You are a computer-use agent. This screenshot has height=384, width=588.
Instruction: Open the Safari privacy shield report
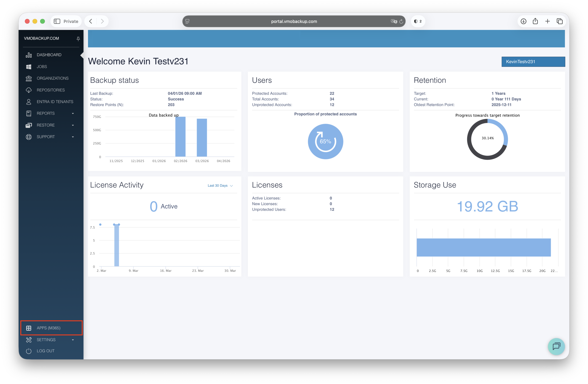[x=418, y=21]
